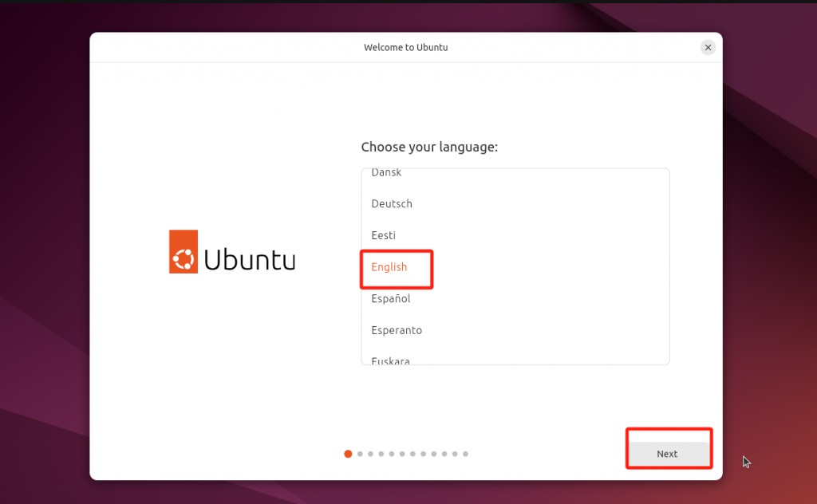The height and width of the screenshot is (504, 817).
Task: Select English in the language list
Action: coord(515,267)
